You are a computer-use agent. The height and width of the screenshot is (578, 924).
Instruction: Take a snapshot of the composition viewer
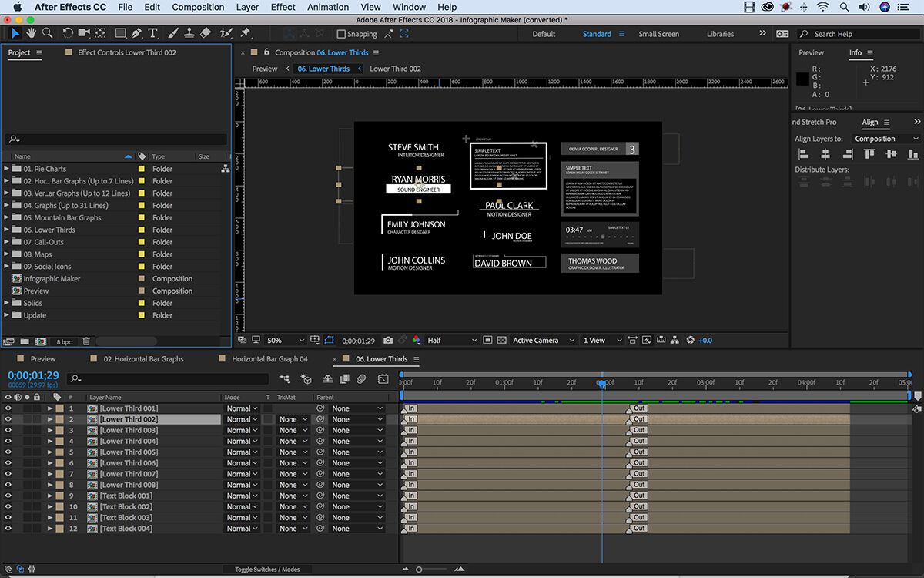(387, 340)
